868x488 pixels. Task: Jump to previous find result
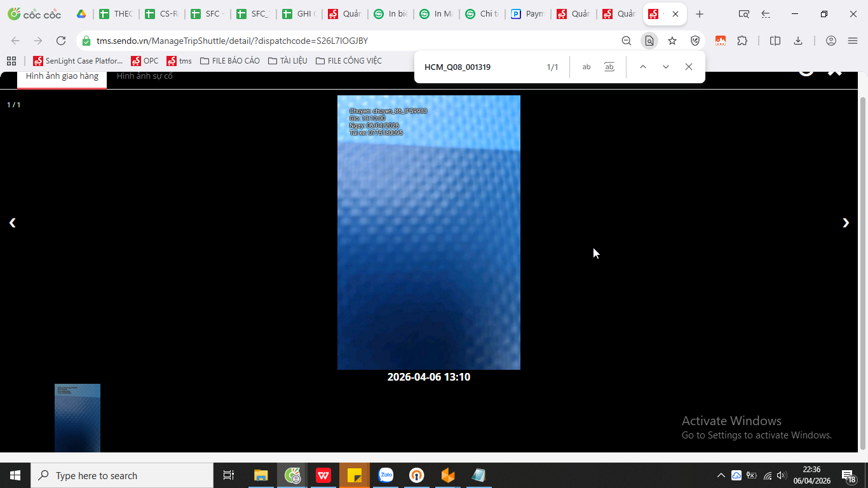(x=642, y=67)
